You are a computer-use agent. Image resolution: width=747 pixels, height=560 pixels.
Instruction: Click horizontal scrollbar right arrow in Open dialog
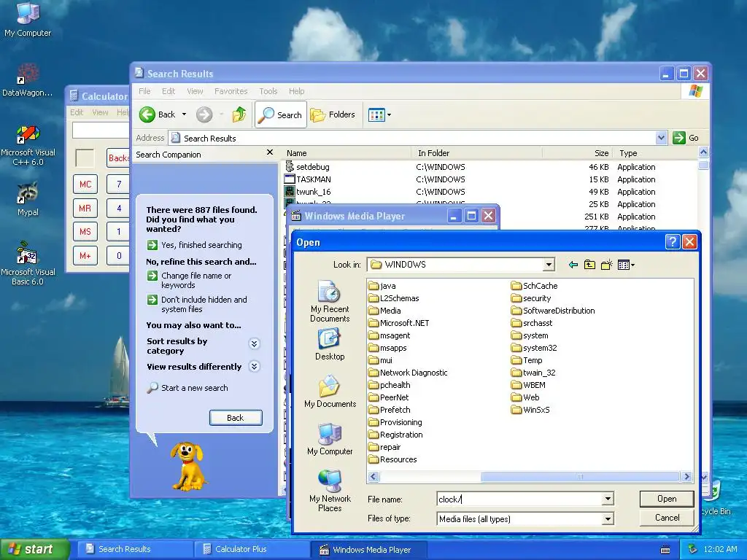pyautogui.click(x=686, y=477)
